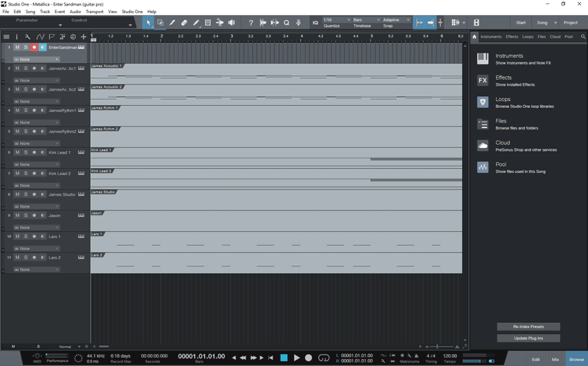Image resolution: width=588 pixels, height=366 pixels.
Task: Click the Update Plug-Ins button
Action: click(529, 338)
